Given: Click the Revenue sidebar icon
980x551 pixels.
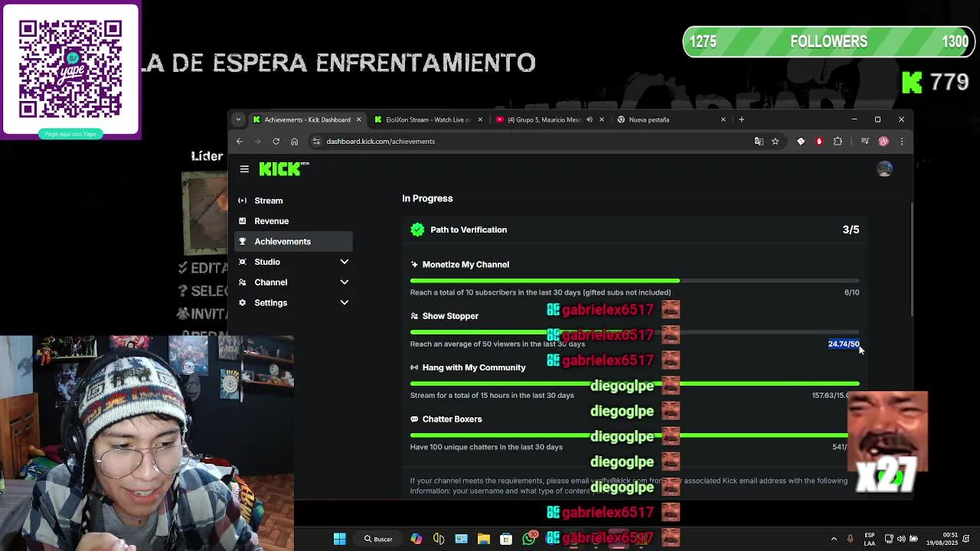Looking at the screenshot, I should pos(243,221).
